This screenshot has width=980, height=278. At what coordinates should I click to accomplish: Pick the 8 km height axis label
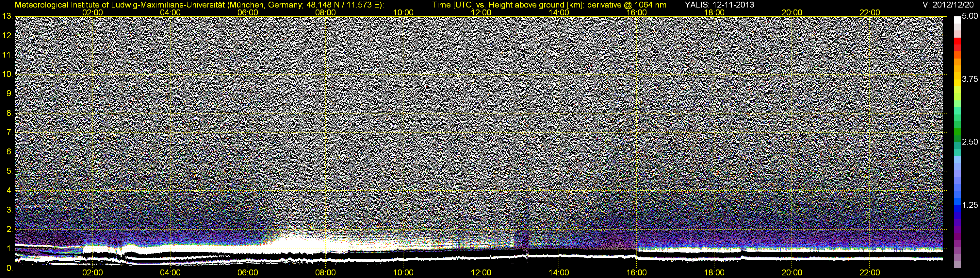click(9, 113)
